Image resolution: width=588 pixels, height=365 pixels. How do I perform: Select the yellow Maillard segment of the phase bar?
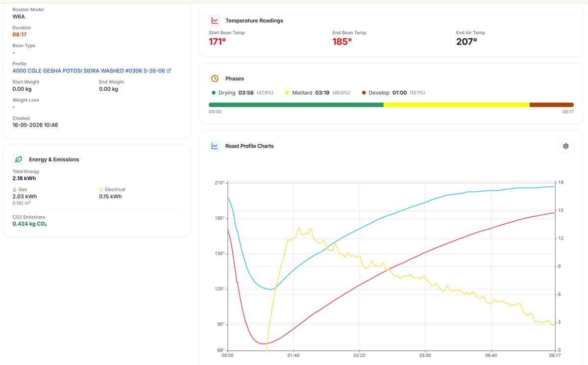457,104
